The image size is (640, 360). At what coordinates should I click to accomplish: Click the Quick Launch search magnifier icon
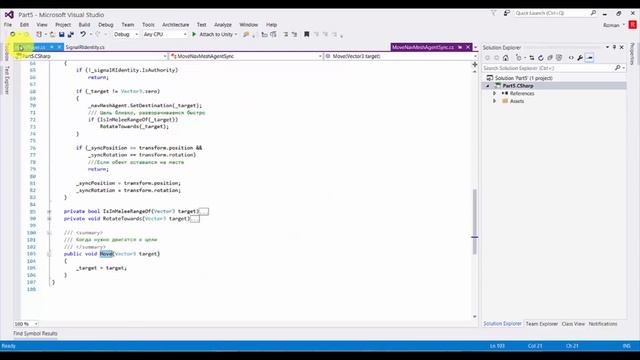593,13
